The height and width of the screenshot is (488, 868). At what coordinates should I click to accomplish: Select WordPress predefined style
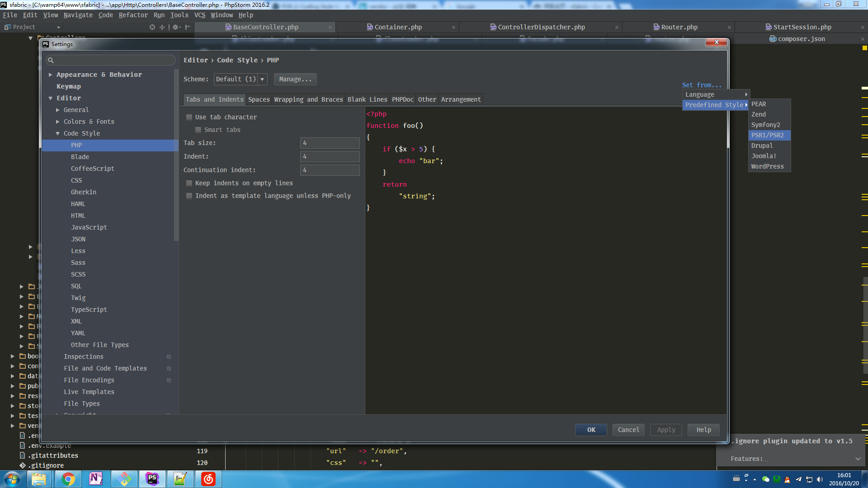[769, 166]
